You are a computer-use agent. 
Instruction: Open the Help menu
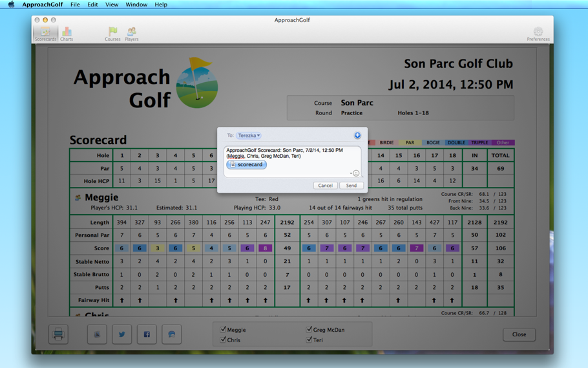tap(161, 5)
